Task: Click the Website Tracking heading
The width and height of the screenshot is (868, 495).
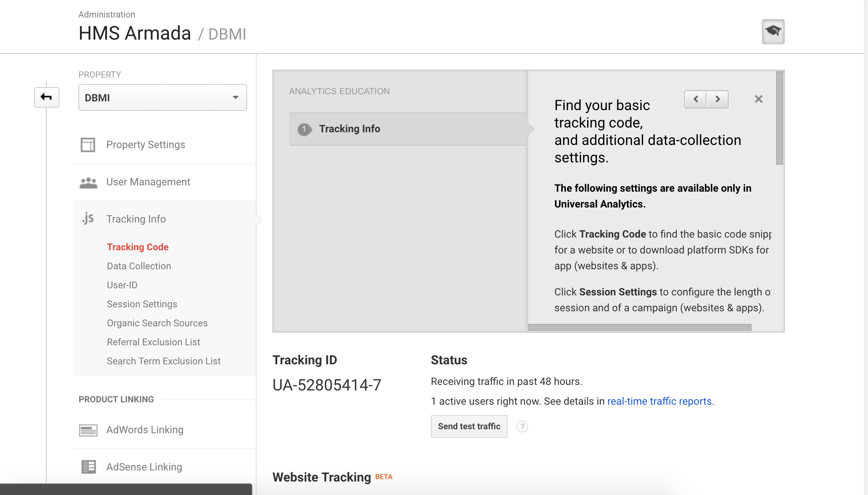Action: 322,477
